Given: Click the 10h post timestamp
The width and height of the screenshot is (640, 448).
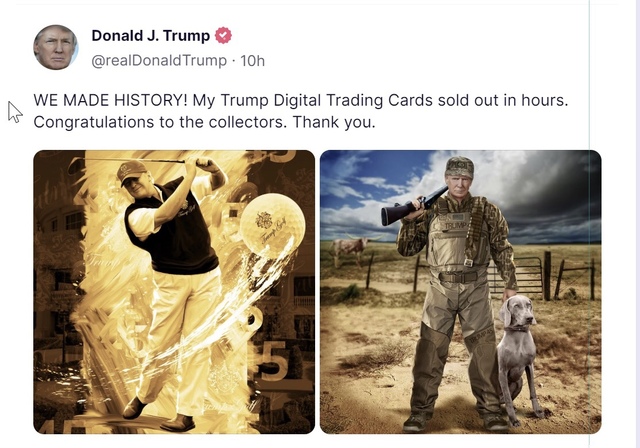Looking at the screenshot, I should [x=252, y=61].
